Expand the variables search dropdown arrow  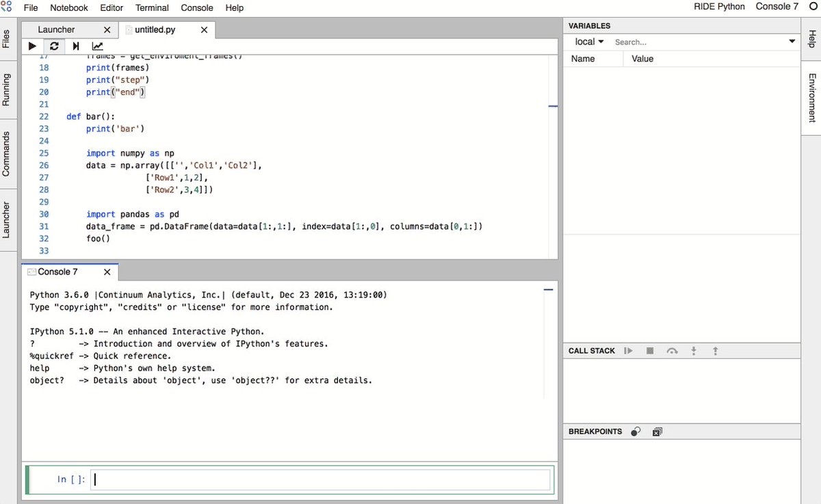coord(792,42)
